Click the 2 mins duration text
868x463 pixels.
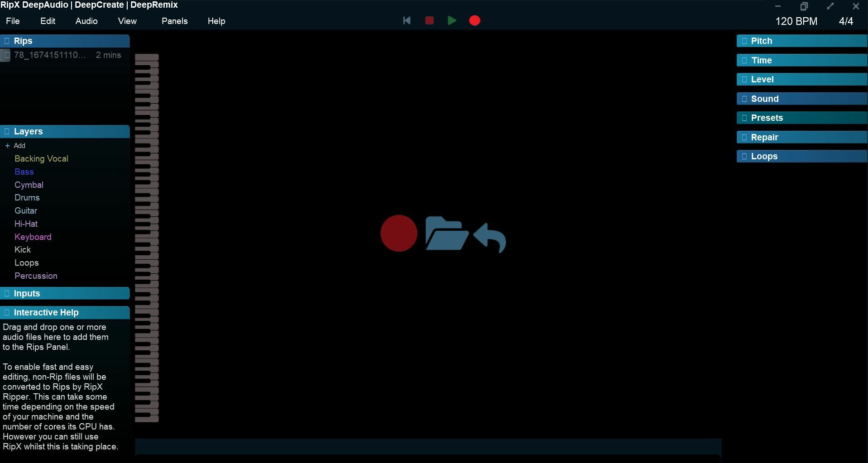tap(108, 55)
